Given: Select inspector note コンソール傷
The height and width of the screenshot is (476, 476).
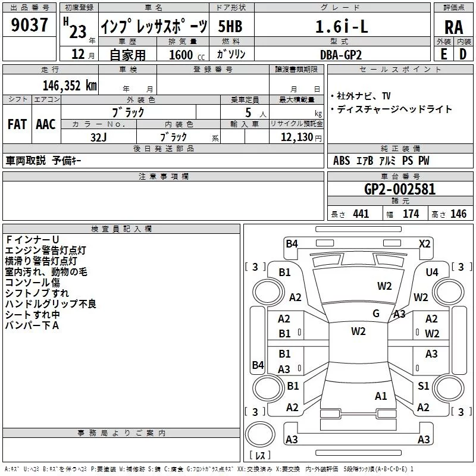Looking at the screenshot, I should pos(33,282).
